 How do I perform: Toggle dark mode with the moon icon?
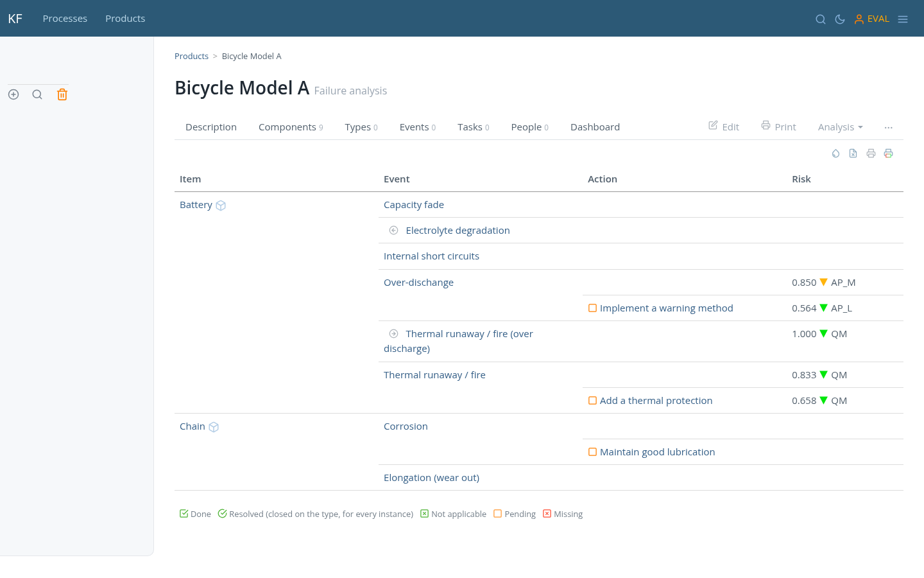[840, 19]
